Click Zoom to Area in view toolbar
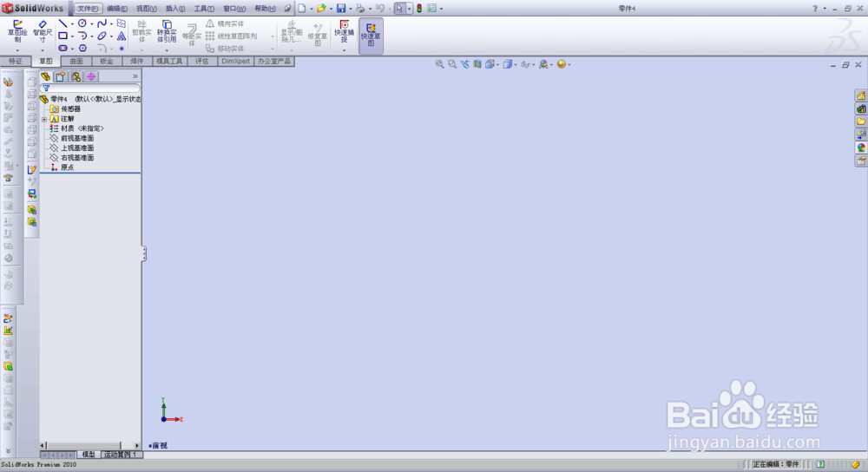The width and height of the screenshot is (868, 472). pyautogui.click(x=452, y=64)
